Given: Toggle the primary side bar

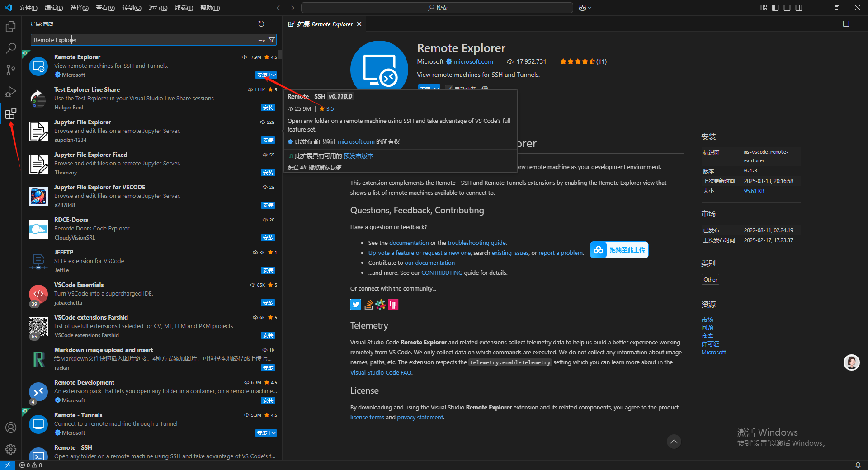Looking at the screenshot, I should pyautogui.click(x=775, y=8).
